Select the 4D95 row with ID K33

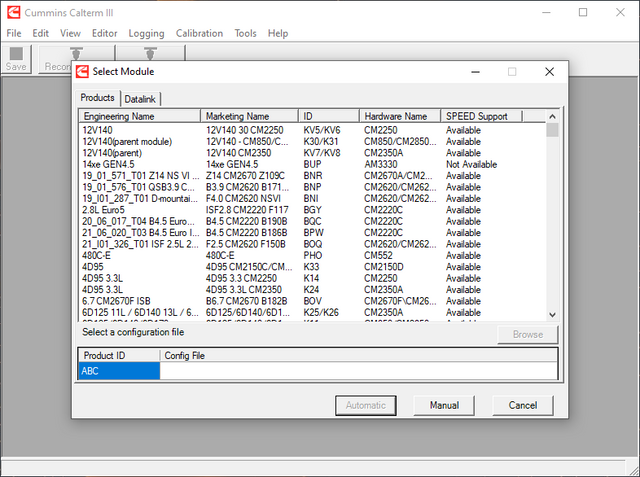tap(312, 267)
